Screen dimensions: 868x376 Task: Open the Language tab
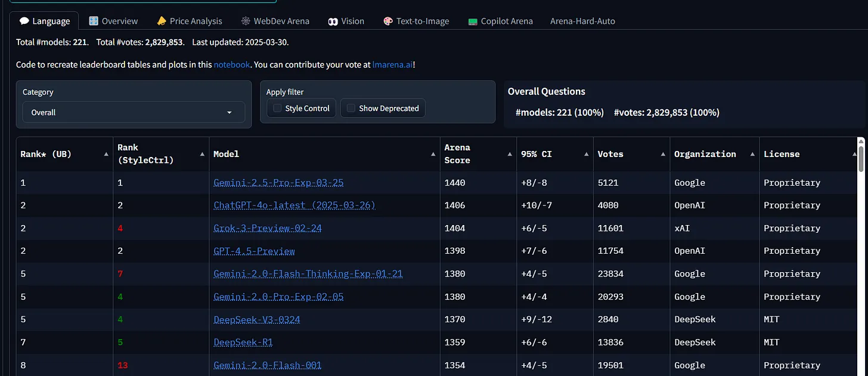(x=44, y=21)
